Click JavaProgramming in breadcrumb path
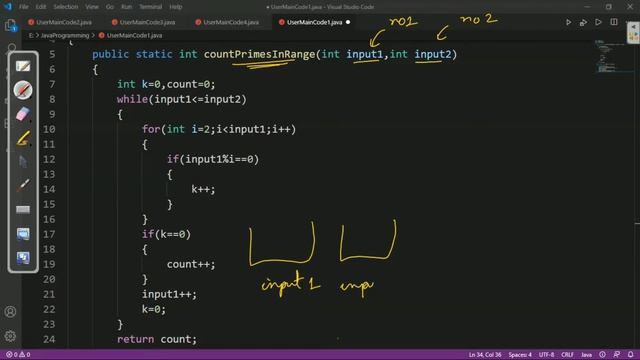Viewport: 640px width, 360px height. 64,36
